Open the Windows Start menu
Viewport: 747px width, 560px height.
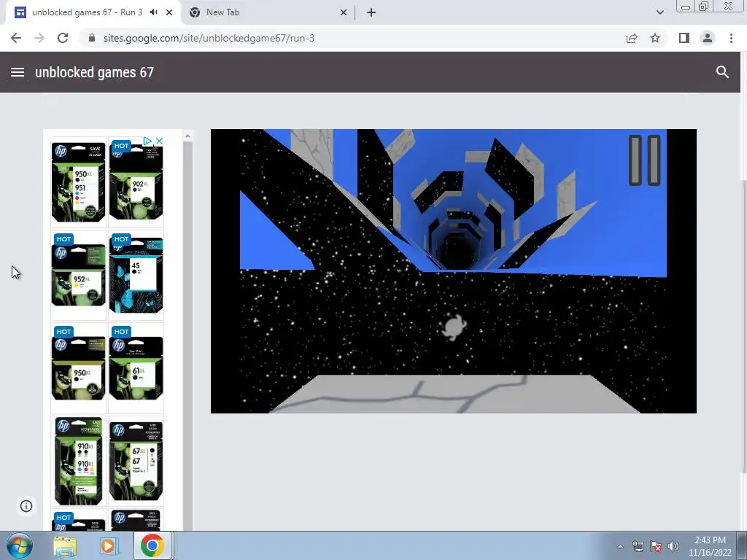pos(20,545)
